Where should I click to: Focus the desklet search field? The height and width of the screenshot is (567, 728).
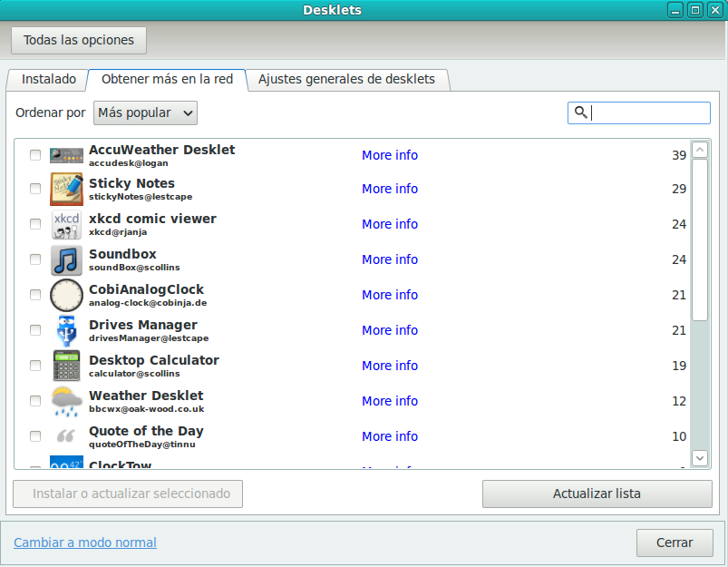coord(639,112)
